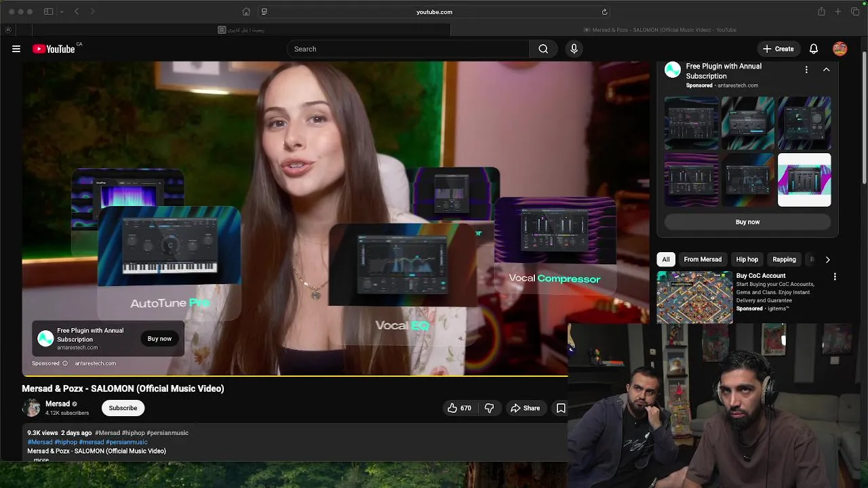This screenshot has width=868, height=488.
Task: Open the bottom-middle plugin thumbnail in ad
Action: 747,180
